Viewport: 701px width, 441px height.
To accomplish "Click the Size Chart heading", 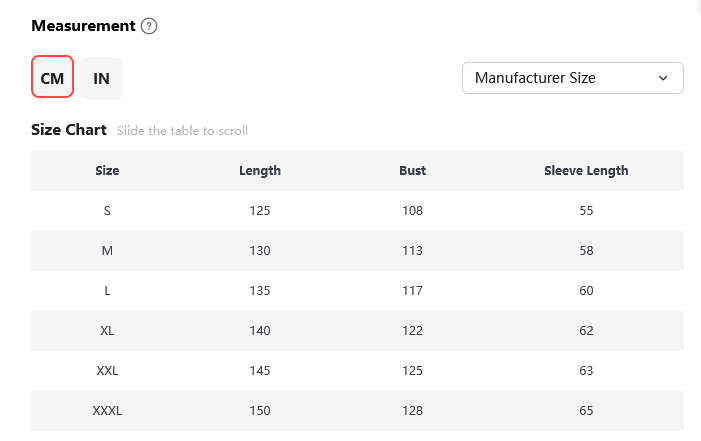I will [x=69, y=130].
